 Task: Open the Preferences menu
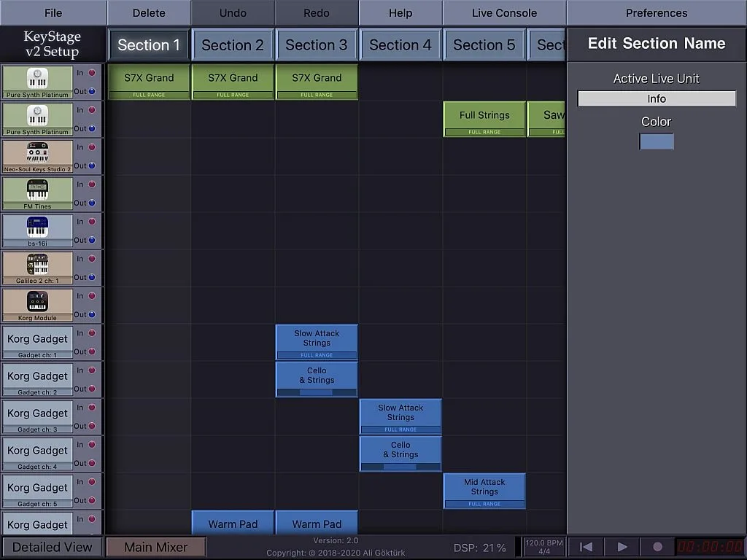[x=657, y=13]
